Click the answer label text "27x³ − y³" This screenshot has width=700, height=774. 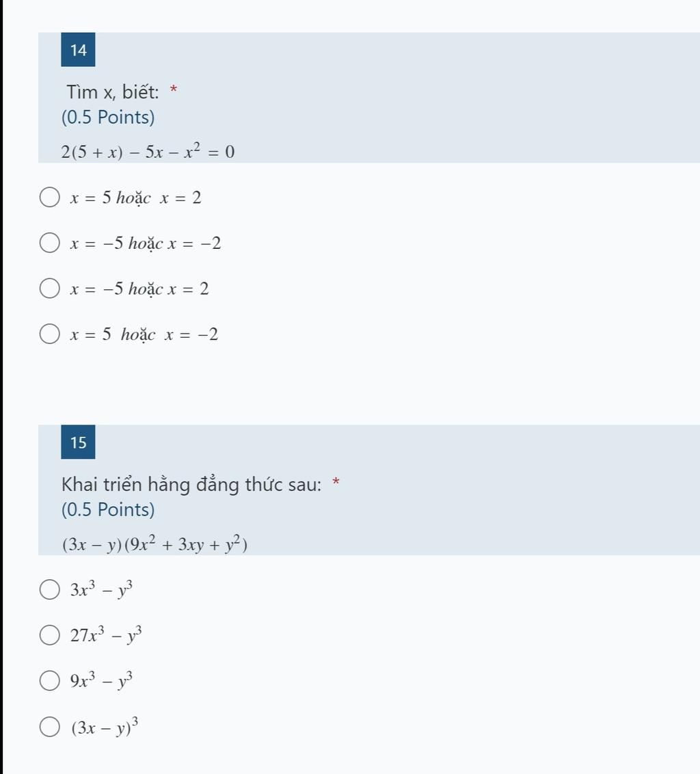106,635
